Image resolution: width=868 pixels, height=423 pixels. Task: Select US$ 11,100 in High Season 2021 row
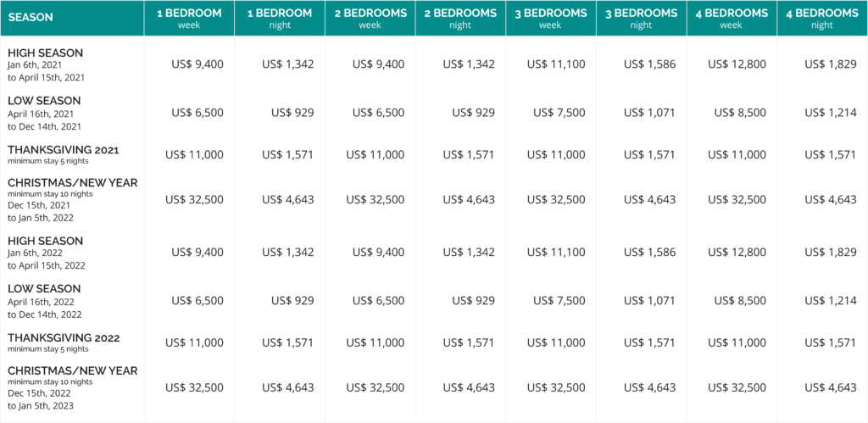pos(556,64)
